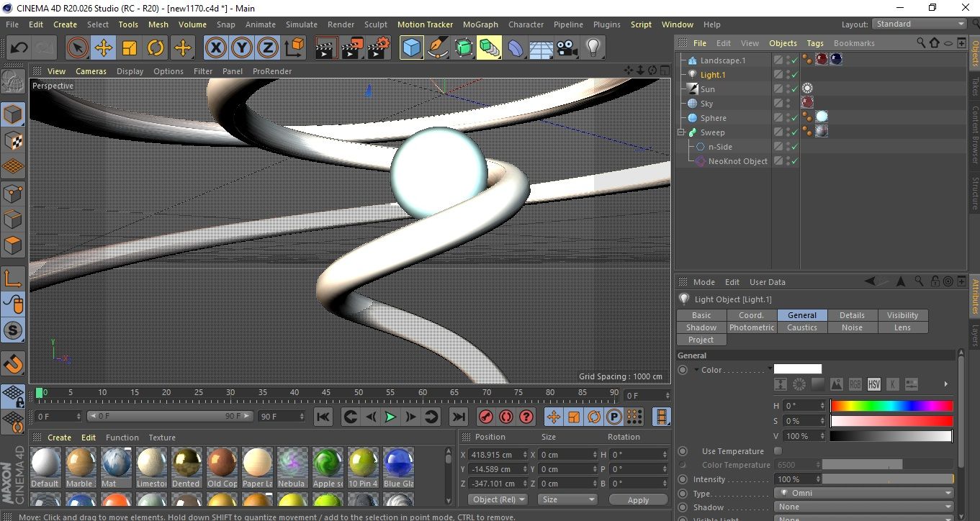Select the Live Selection tool
This screenshot has width=980, height=521.
click(77, 48)
